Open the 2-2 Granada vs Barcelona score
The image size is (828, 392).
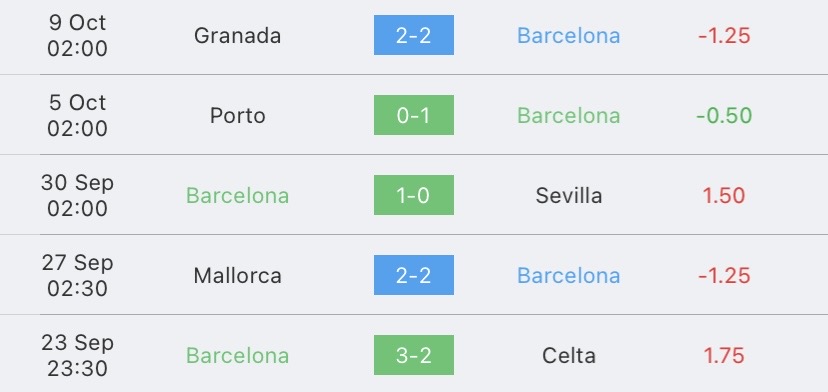[413, 35]
